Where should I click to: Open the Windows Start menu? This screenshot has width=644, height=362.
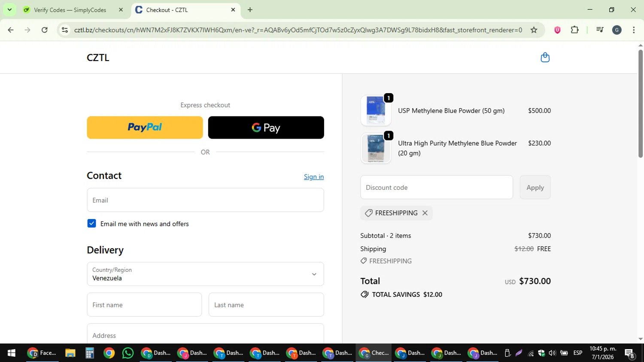click(x=11, y=353)
